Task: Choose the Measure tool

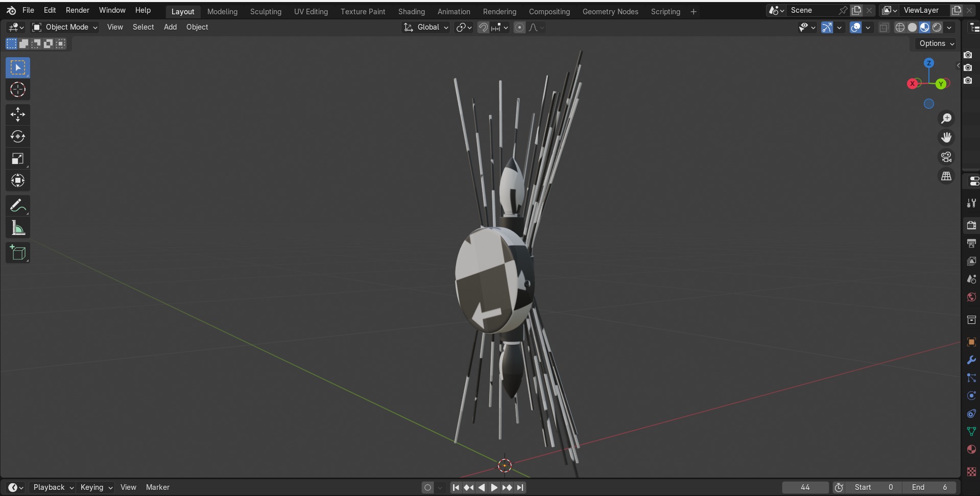Action: [18, 228]
